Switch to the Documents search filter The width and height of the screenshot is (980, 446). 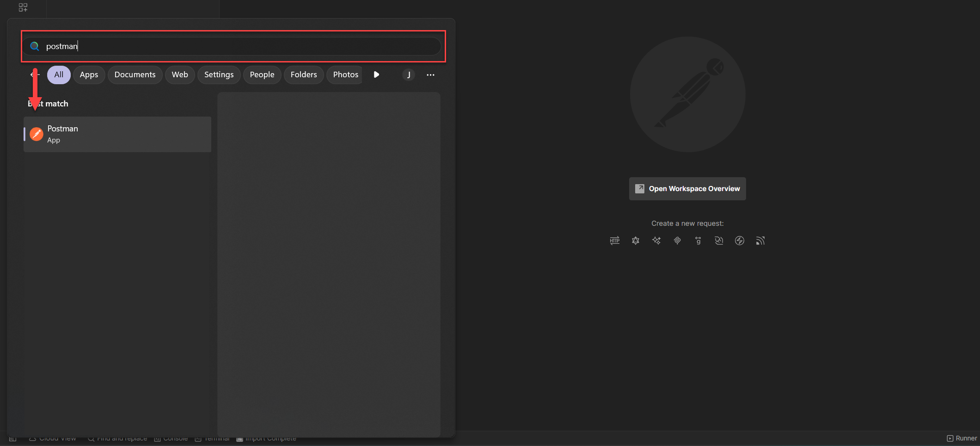(135, 74)
